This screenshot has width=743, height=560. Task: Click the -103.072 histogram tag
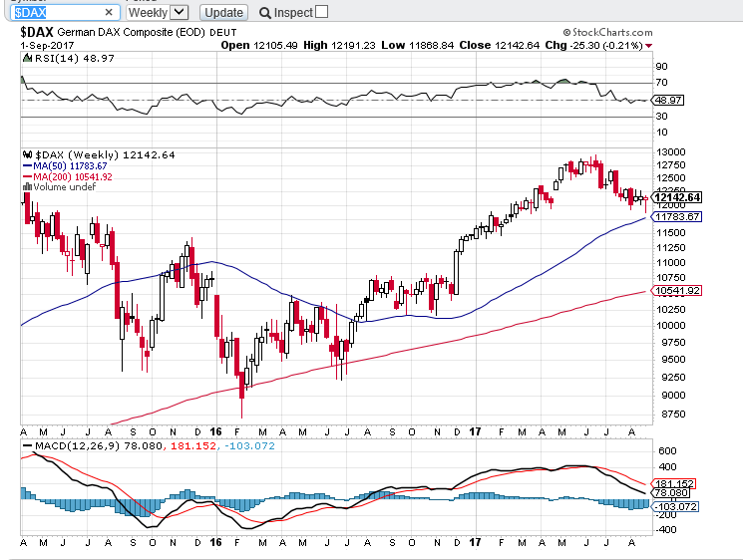[675, 506]
